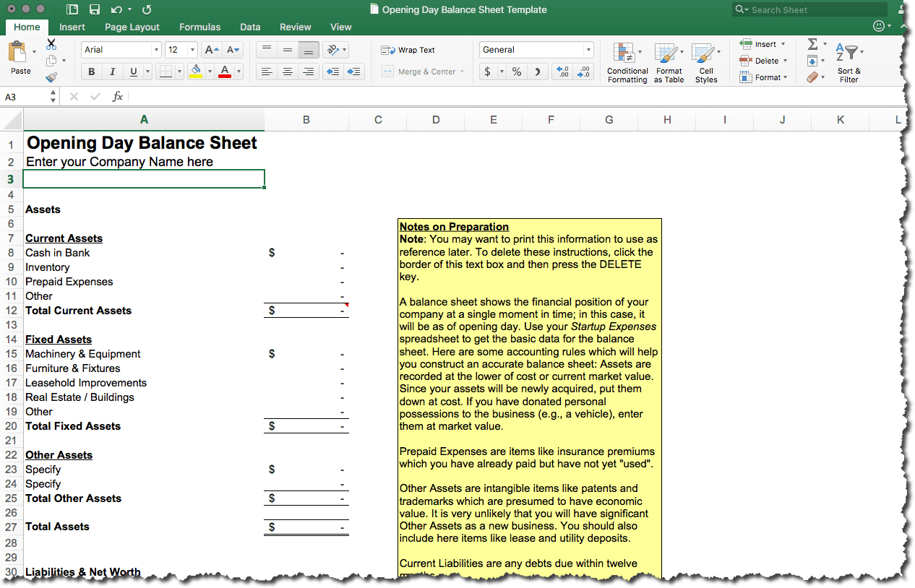Open the Delete cells dropdown
Screen dimensions: 915x588
pyautogui.click(x=763, y=61)
